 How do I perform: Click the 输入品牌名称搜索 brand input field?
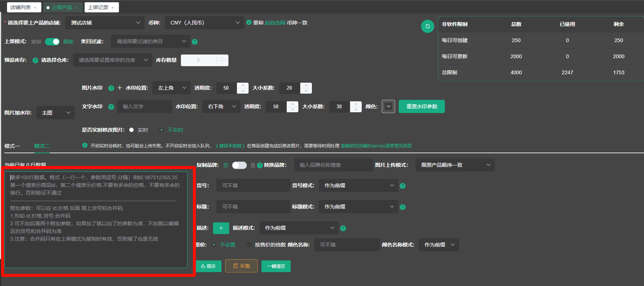333,165
